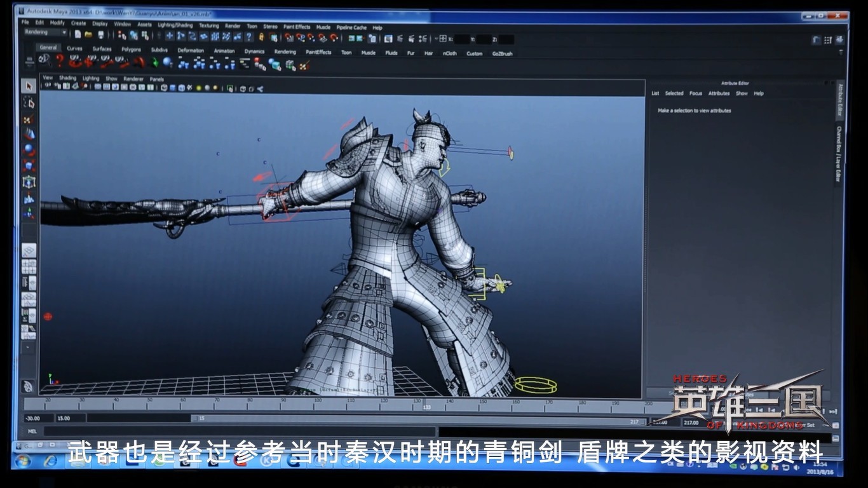This screenshot has width=868, height=488.
Task: Click the Universal Manipulator tool
Action: (29, 182)
